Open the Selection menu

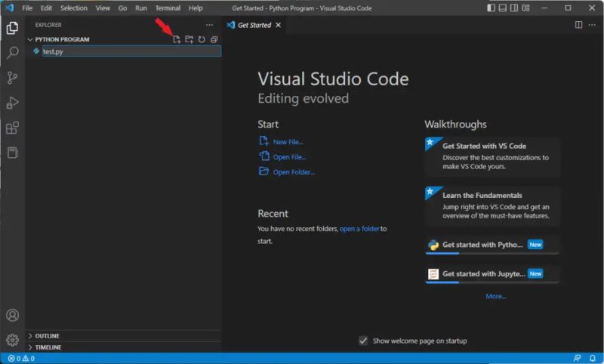coord(73,8)
